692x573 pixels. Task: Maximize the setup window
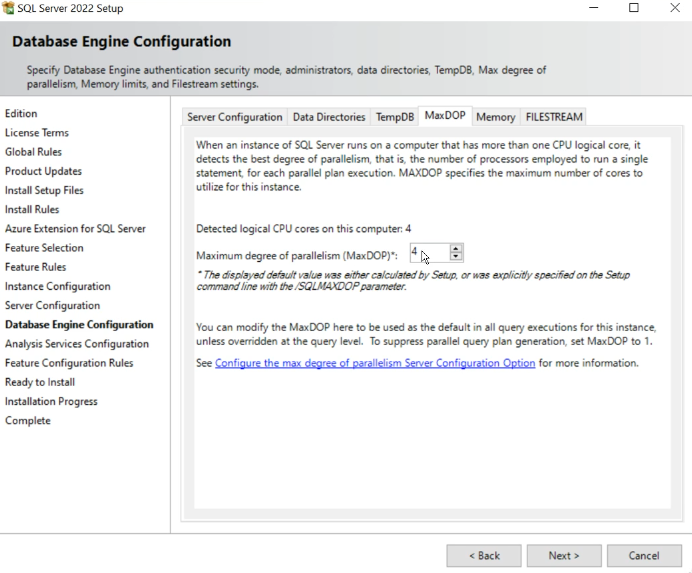tap(634, 8)
